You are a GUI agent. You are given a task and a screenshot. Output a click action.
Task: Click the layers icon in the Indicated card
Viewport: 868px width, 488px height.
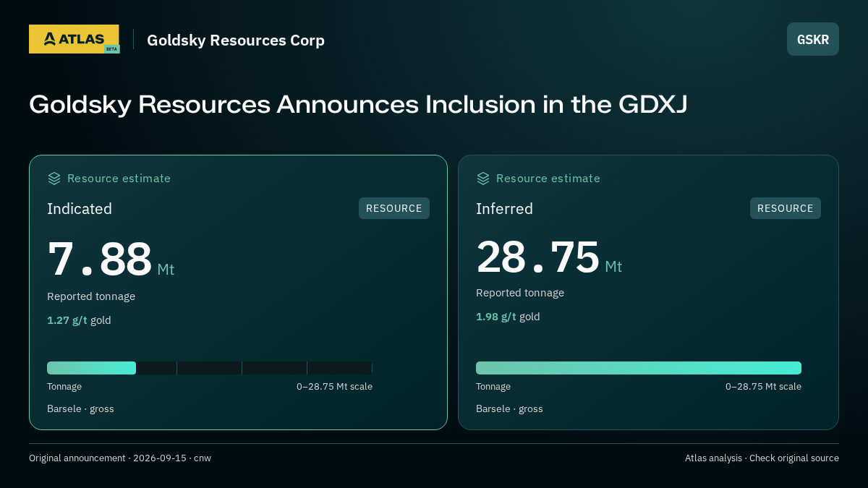click(x=54, y=178)
